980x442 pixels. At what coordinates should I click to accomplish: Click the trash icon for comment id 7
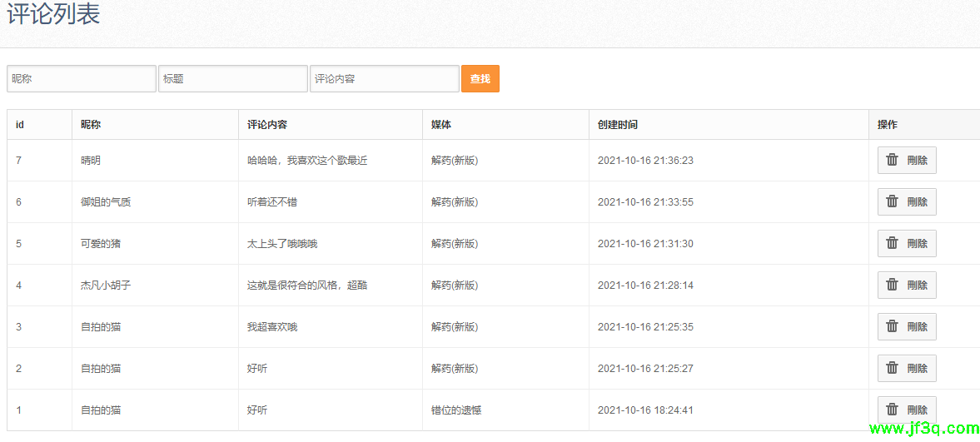[x=892, y=160]
